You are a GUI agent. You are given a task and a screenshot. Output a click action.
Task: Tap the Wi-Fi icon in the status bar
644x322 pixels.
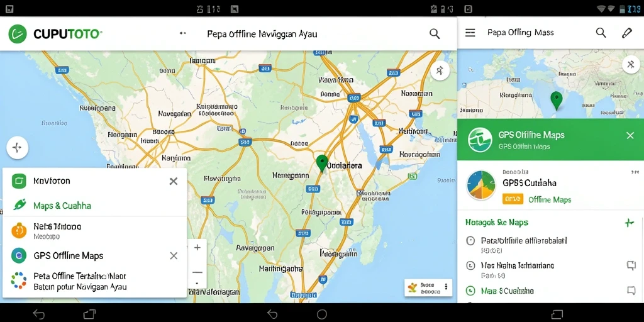click(602, 9)
